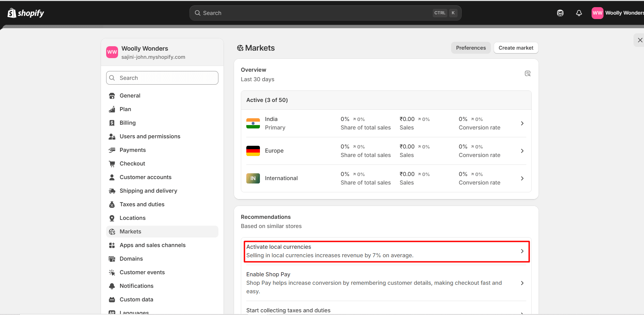Click the Apps and sales channels icon

tap(112, 245)
